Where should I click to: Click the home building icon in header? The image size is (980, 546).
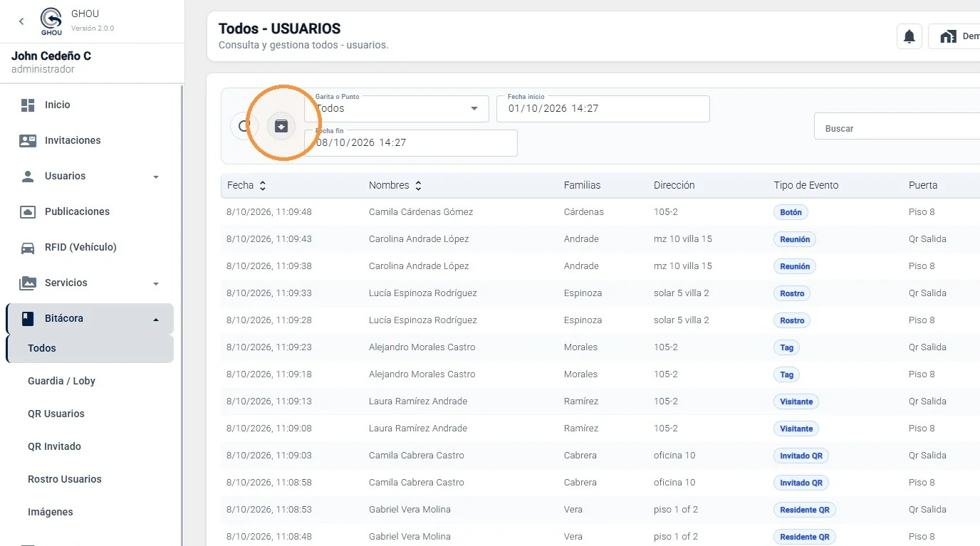coord(948,37)
